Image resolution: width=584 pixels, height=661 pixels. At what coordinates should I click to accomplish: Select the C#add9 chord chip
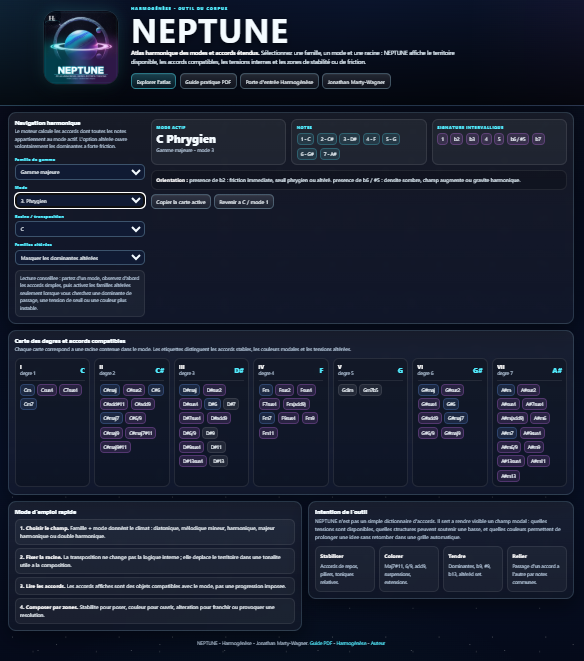[143, 404]
